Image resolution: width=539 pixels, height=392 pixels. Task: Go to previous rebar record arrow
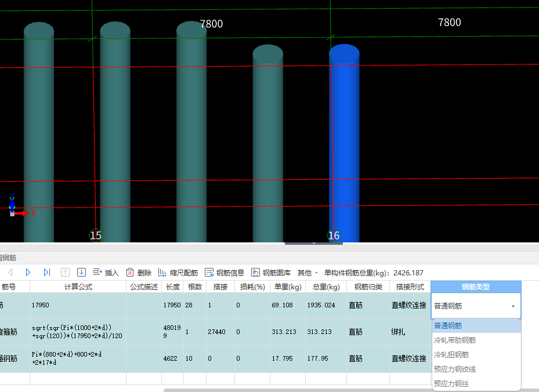10,273
